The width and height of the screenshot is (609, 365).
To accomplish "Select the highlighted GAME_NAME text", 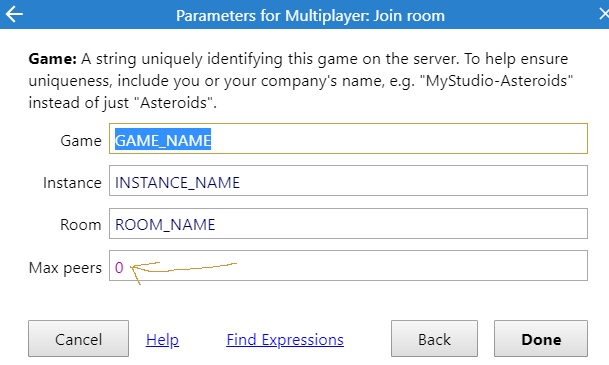I will 163,140.
